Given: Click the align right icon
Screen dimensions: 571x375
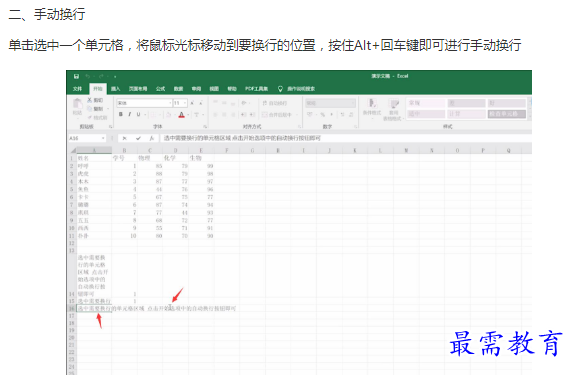Looking at the screenshot, I should [233, 115].
